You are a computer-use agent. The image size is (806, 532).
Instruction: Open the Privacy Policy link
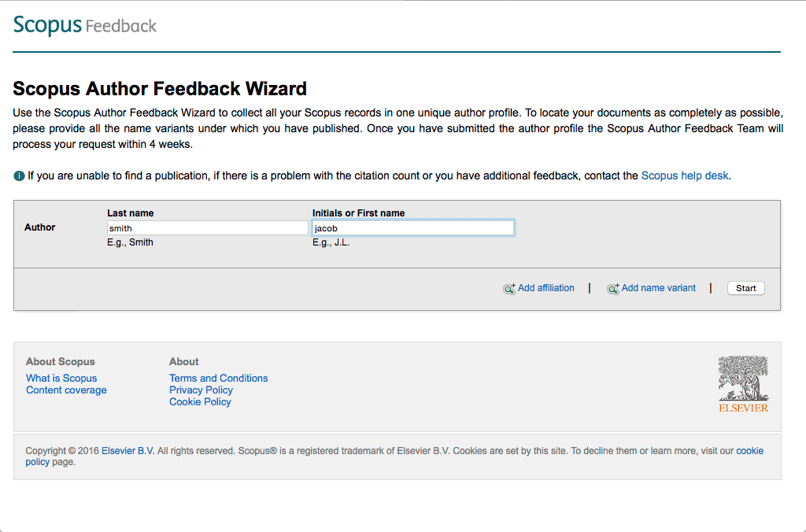(201, 390)
